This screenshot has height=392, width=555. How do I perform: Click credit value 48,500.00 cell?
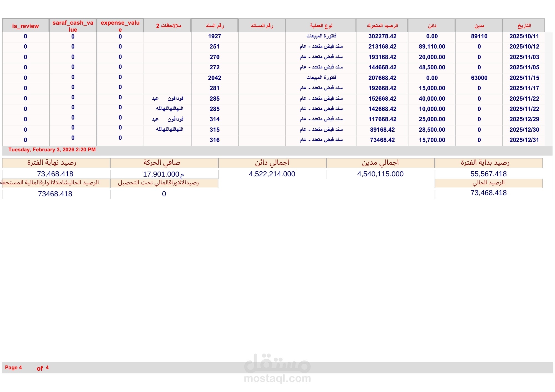(x=432, y=67)
